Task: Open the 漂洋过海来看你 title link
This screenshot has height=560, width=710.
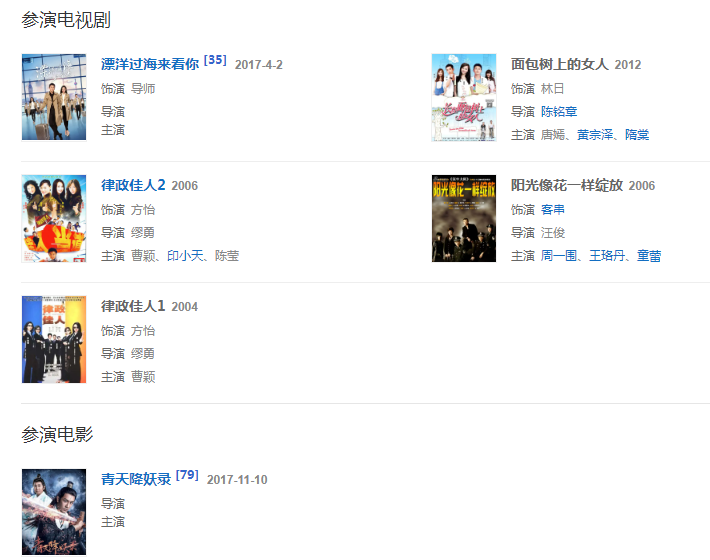Action: [150, 64]
